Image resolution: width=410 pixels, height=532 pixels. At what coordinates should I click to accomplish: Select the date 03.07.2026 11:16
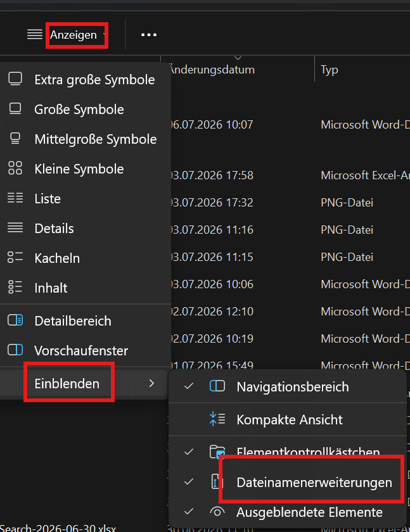click(212, 230)
